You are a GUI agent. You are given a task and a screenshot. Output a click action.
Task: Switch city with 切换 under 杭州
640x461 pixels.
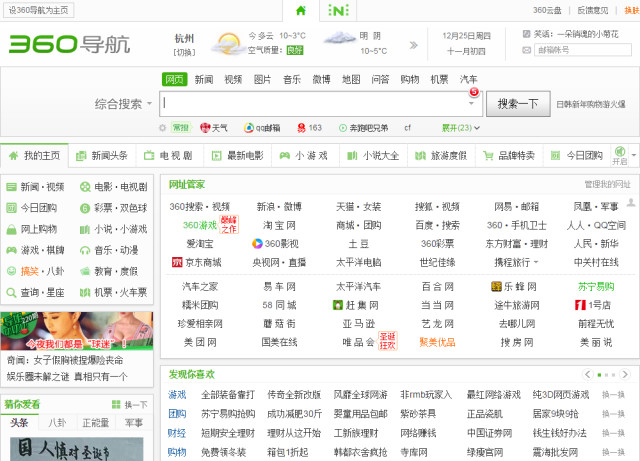click(x=184, y=53)
